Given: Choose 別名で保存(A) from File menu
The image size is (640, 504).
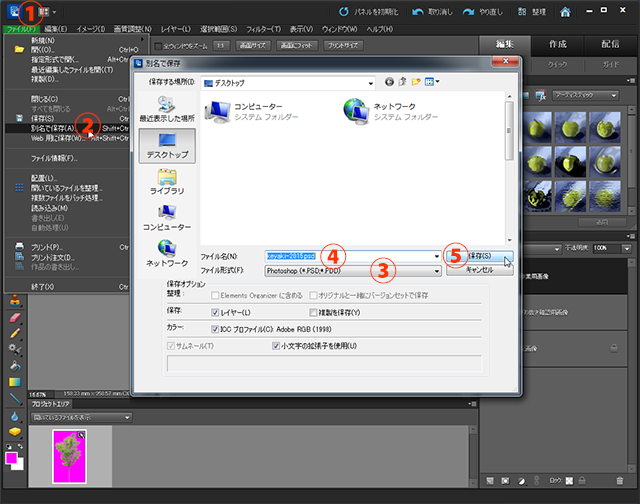Looking at the screenshot, I should 67,128.
